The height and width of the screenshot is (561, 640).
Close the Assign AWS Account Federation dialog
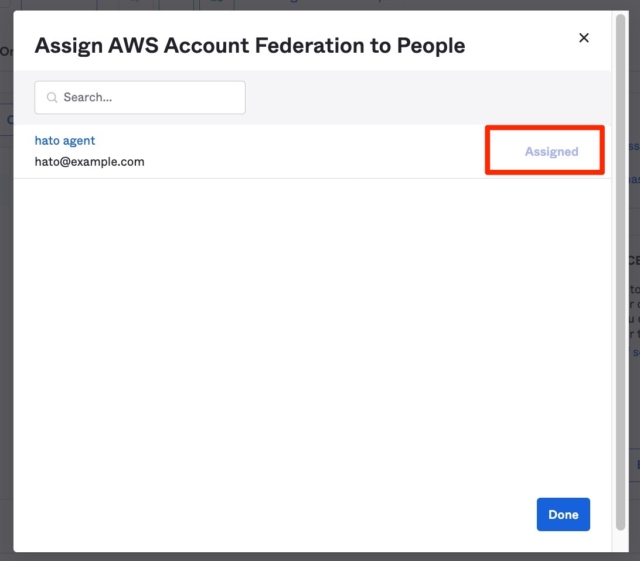coord(584,38)
